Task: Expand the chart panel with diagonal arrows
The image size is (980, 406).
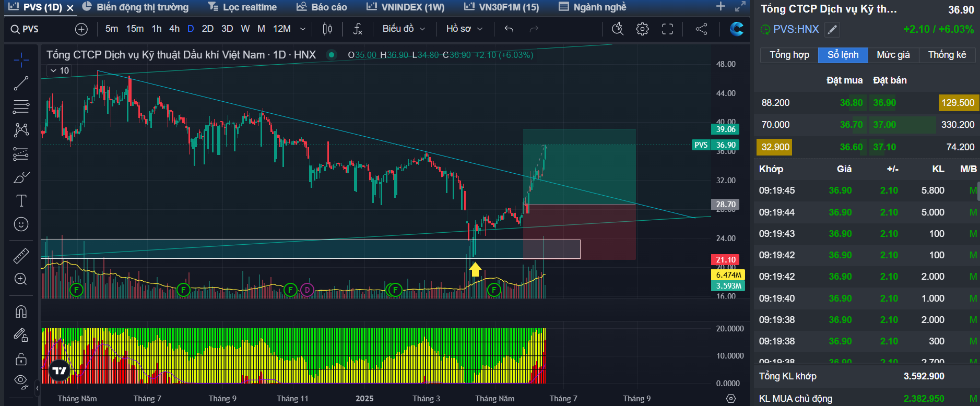Action: click(740, 6)
